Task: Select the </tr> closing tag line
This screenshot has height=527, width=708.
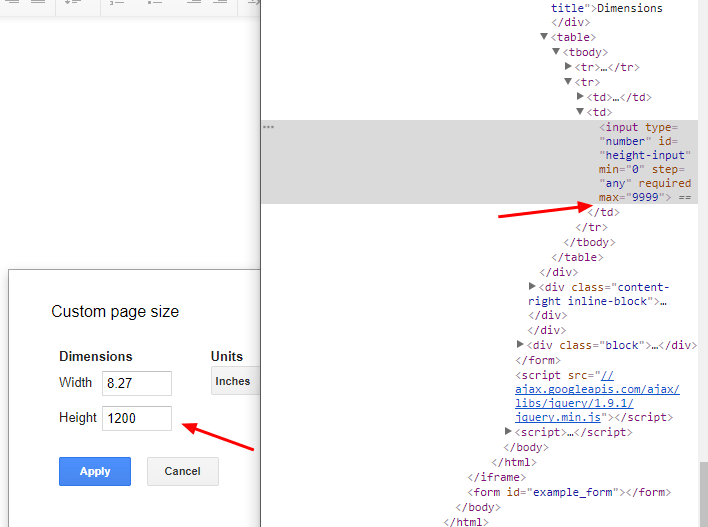Action: (592, 227)
